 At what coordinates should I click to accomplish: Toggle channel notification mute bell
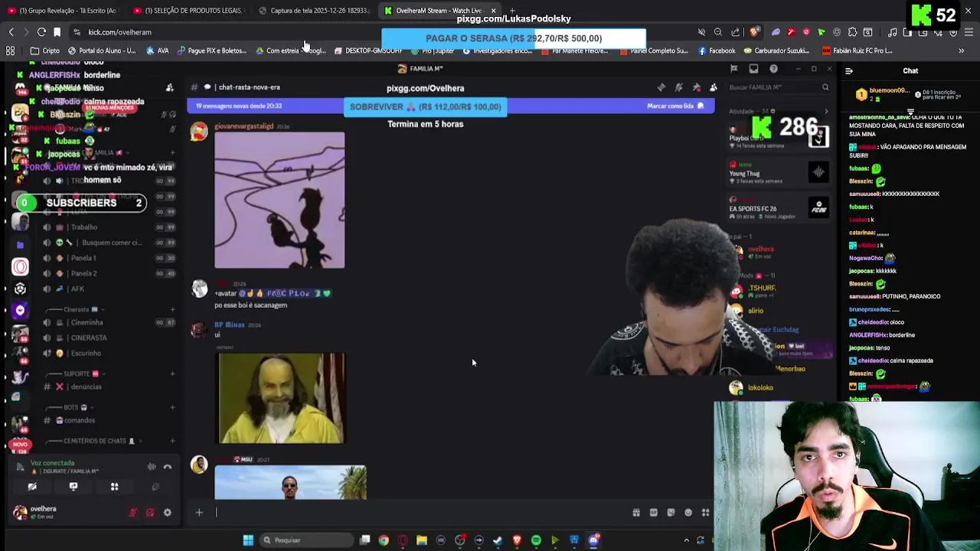tap(678, 87)
